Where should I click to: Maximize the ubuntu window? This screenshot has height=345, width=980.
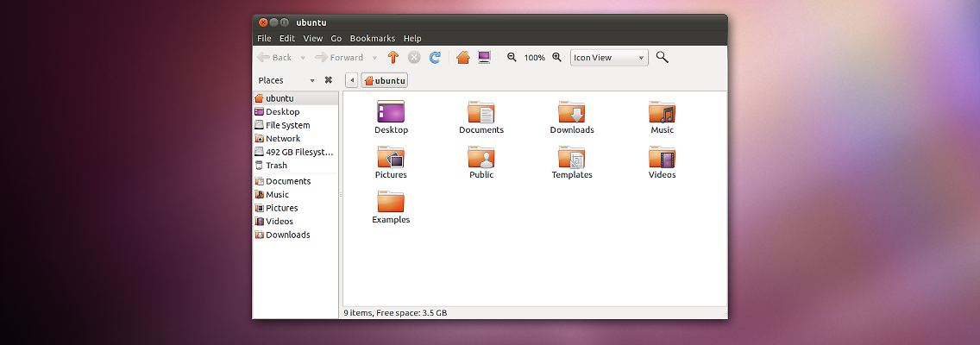click(285, 22)
